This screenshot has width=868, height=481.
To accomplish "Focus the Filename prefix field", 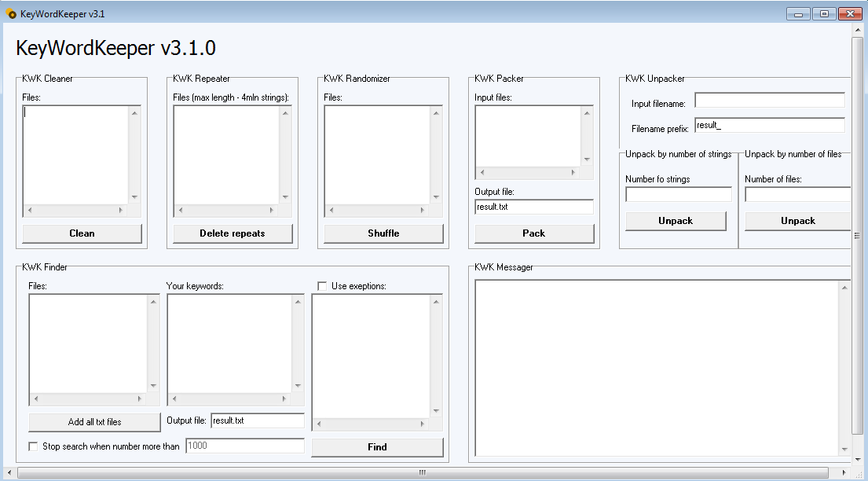I will pos(769,126).
